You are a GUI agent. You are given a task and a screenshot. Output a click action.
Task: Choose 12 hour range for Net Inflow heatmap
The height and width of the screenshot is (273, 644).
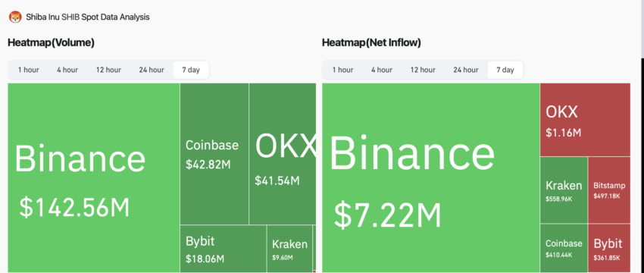pos(423,70)
